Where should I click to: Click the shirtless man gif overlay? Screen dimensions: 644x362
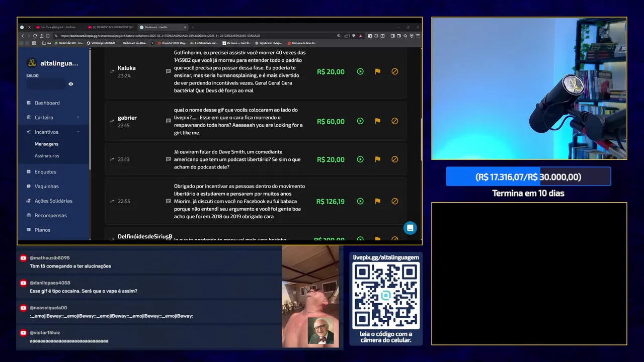310,297
